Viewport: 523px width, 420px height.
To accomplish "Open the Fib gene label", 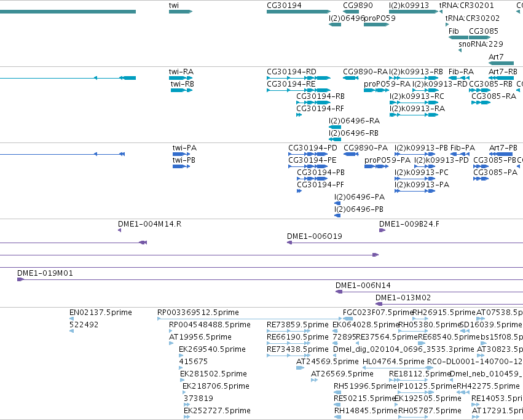I will pyautogui.click(x=454, y=31).
